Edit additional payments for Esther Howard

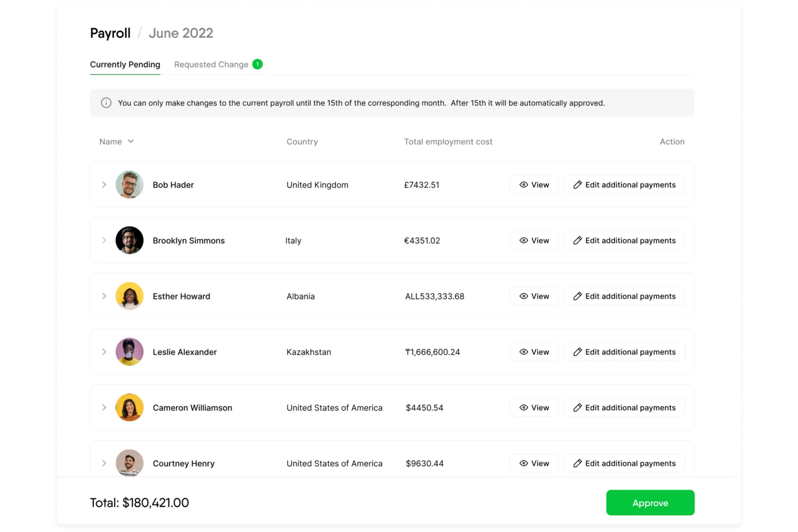click(x=624, y=296)
